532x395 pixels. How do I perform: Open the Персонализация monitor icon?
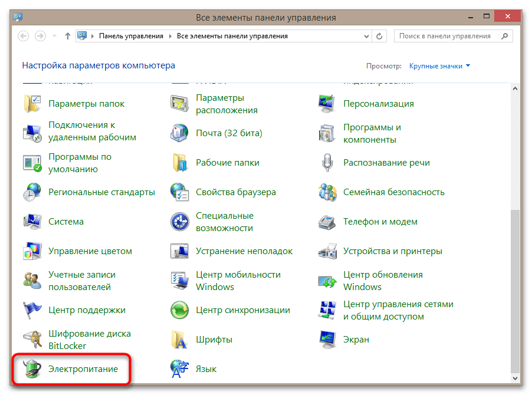pyautogui.click(x=327, y=104)
